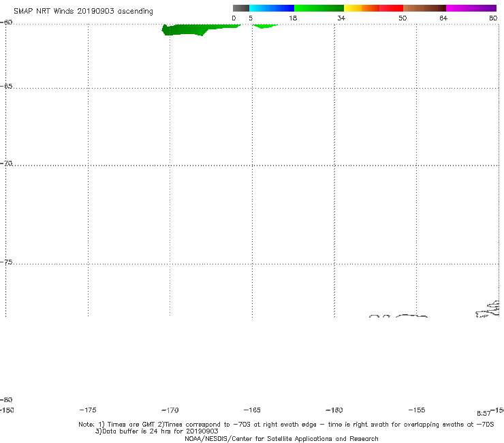Click the color bar label '18'
This screenshot has width=504, height=443.
(x=293, y=18)
